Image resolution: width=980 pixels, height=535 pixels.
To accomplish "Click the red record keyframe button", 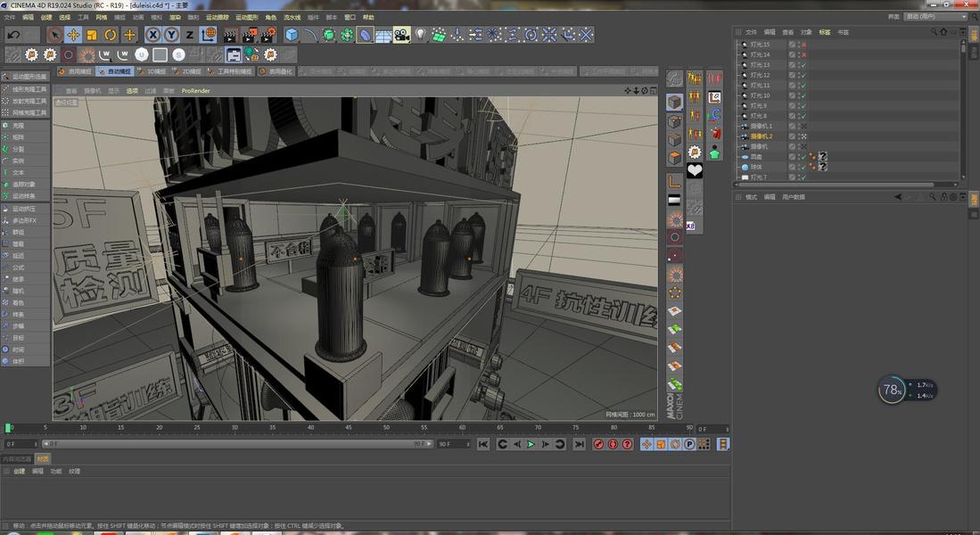I will 598,444.
